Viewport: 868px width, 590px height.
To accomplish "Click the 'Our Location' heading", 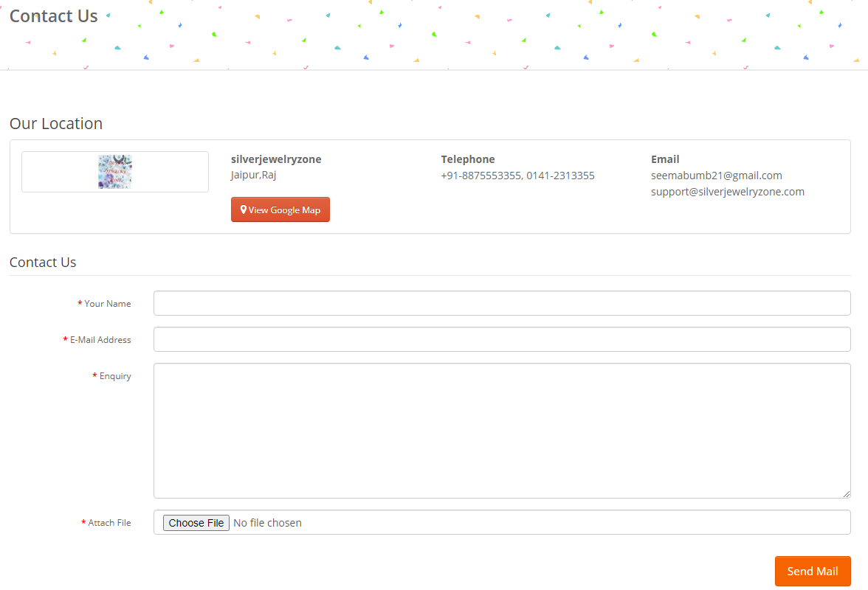I will pyautogui.click(x=56, y=123).
